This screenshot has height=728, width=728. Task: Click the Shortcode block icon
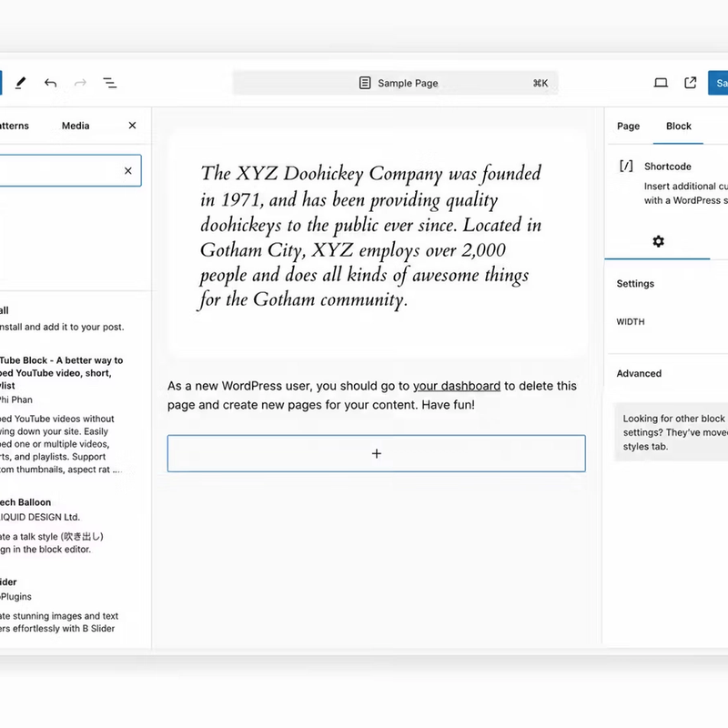(x=626, y=167)
